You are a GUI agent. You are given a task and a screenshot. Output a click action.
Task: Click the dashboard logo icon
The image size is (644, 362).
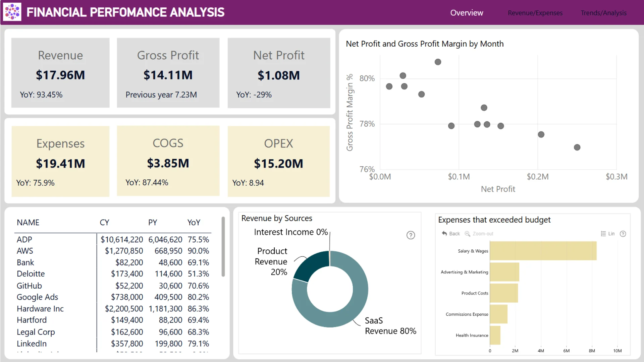point(12,12)
